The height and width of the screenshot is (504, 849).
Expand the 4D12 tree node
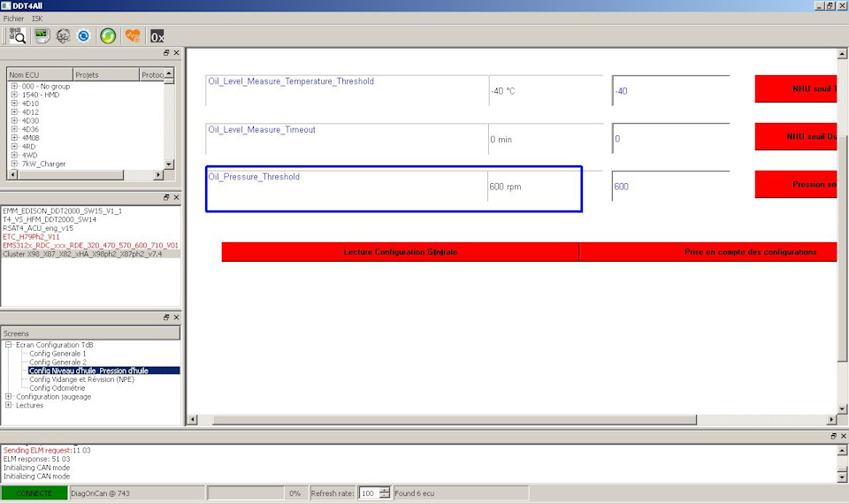click(14, 112)
